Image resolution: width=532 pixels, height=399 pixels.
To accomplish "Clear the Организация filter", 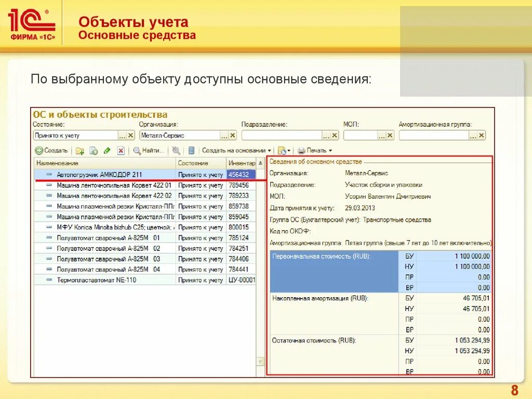I will (x=232, y=136).
